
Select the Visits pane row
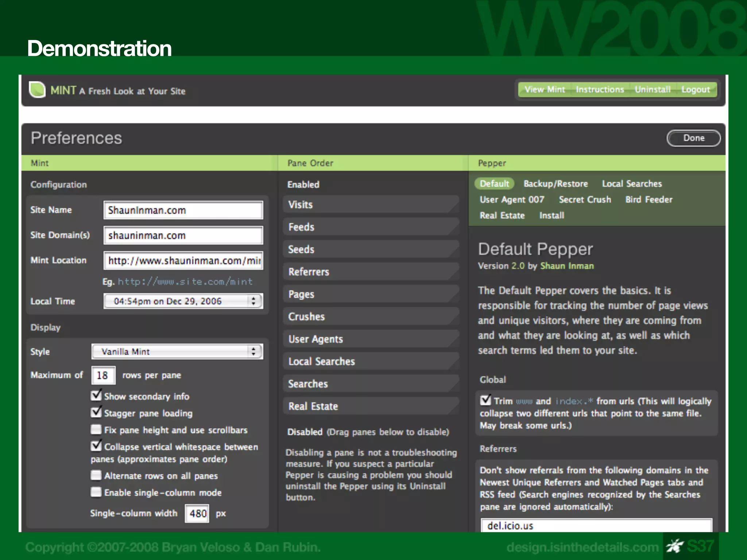click(x=371, y=205)
